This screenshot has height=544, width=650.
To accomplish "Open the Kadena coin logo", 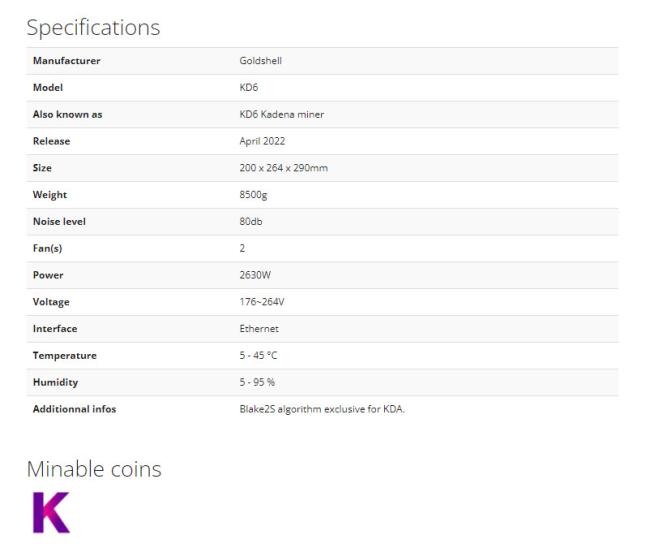I will pos(51,512).
